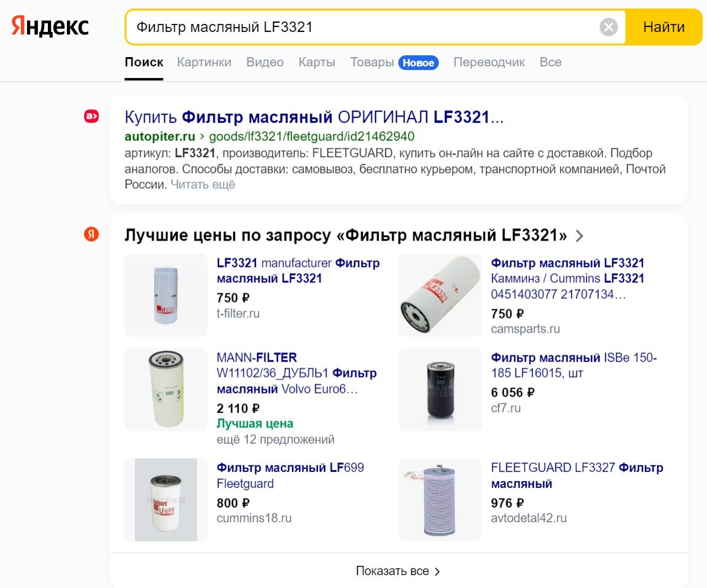The width and height of the screenshot is (707, 588).
Task: Open the black ISBe filter product image
Action: tap(440, 390)
